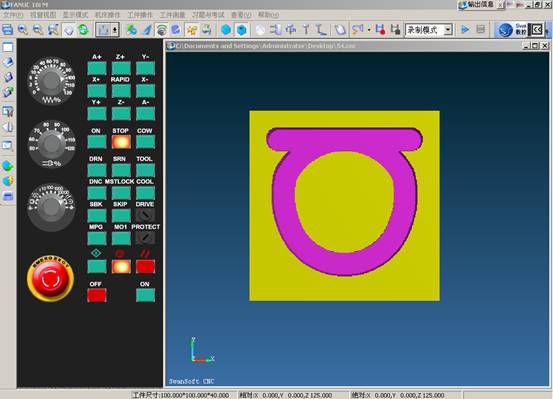Click the blue hexagon solid view icon

(x=226, y=30)
